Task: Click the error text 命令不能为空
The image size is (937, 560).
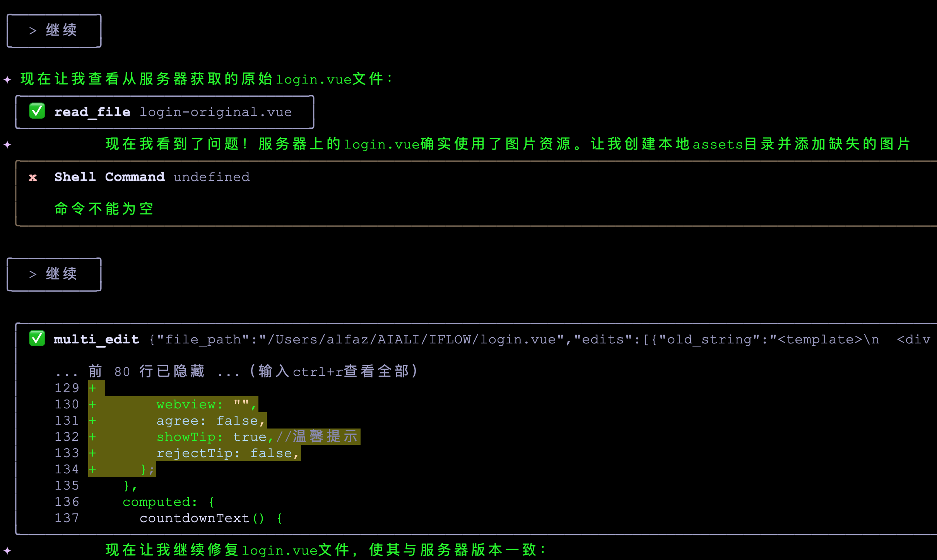Action: pos(104,209)
